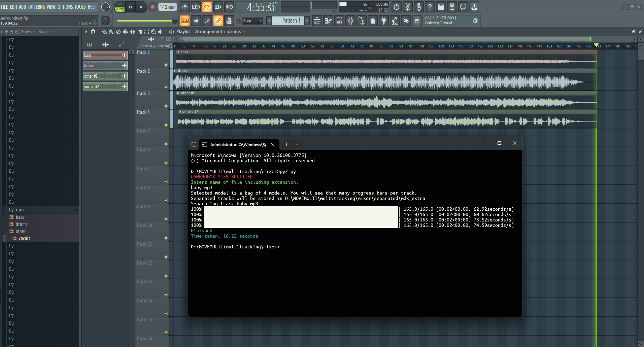Add a new pattern with plus button
The width and height of the screenshot is (644, 347).
(x=307, y=21)
